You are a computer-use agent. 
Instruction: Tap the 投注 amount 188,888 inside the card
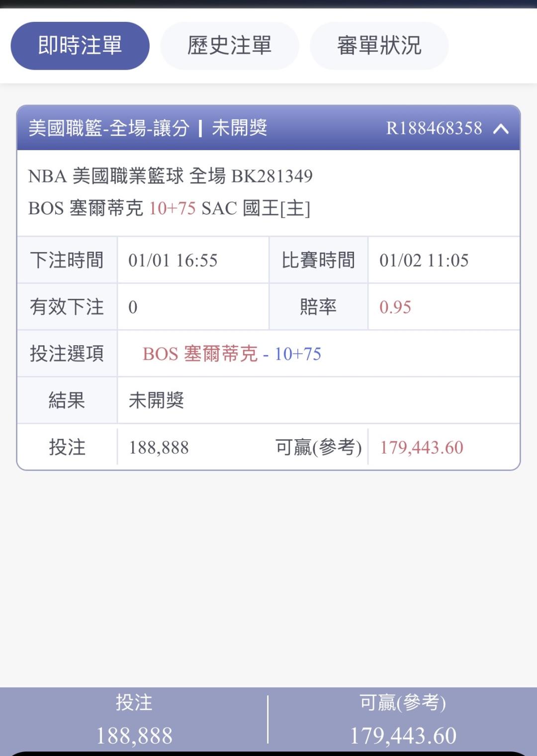point(159,448)
